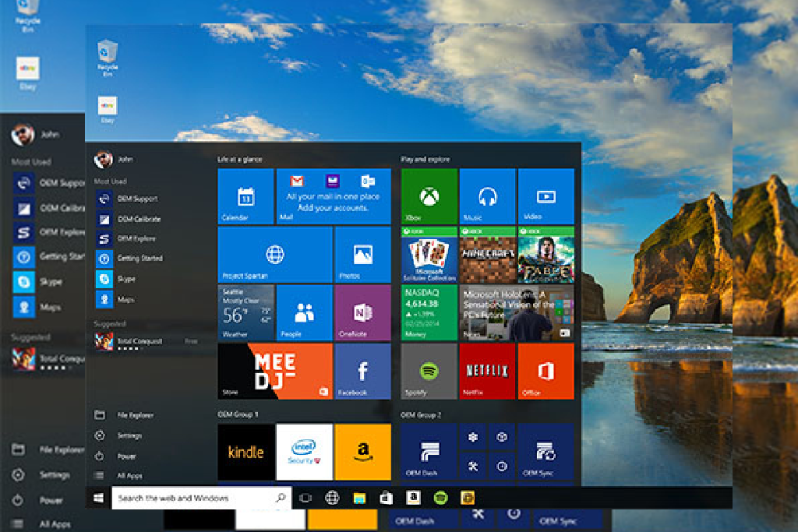Open the Facebook tile
This screenshot has width=798, height=532.
(363, 372)
